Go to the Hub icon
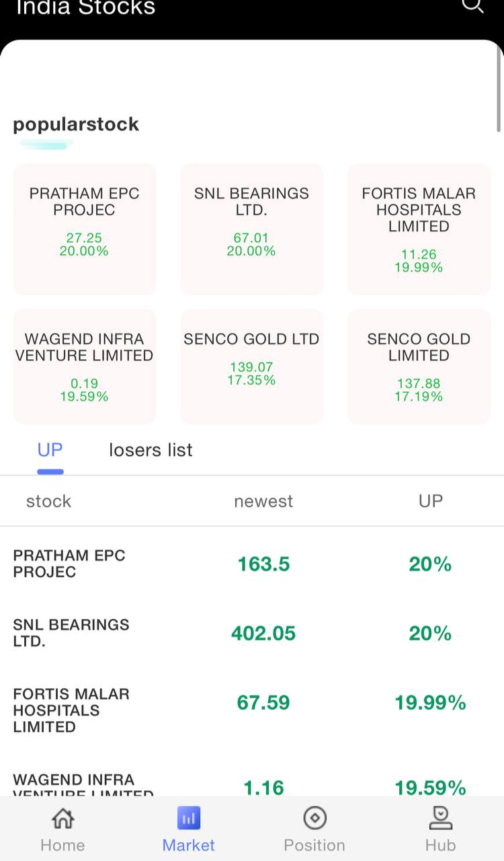 pos(440,819)
